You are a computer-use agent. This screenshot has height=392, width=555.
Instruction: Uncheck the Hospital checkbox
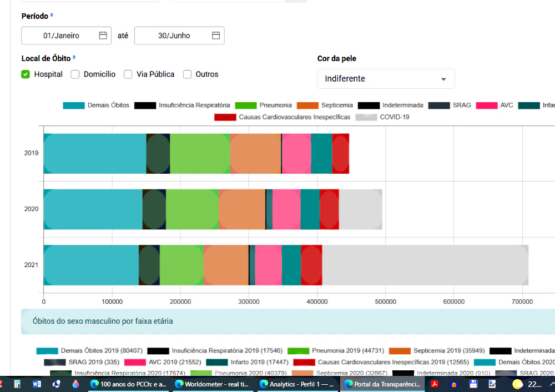26,74
